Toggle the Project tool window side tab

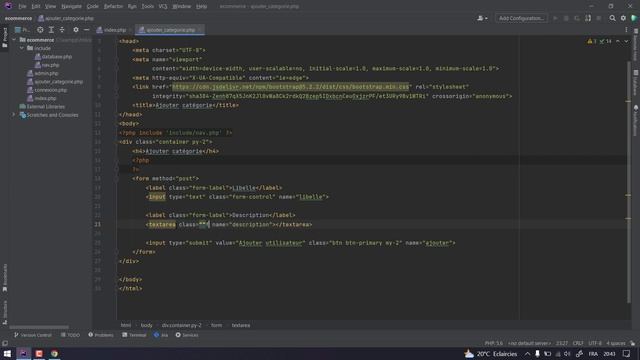pos(5,38)
